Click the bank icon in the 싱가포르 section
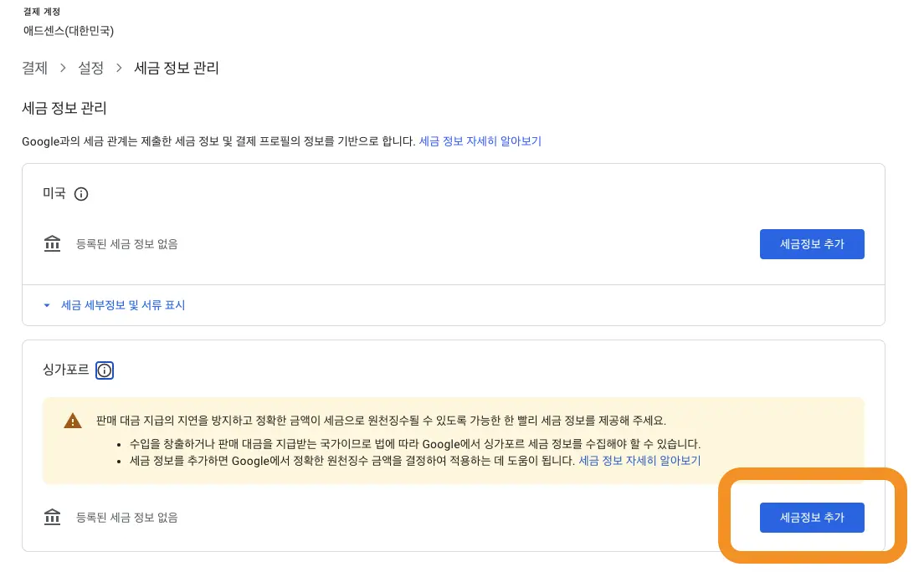The height and width of the screenshot is (572, 924). click(x=52, y=517)
